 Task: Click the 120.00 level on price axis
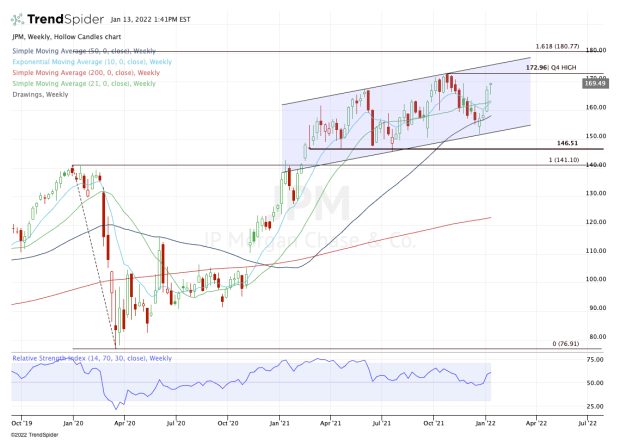click(597, 222)
